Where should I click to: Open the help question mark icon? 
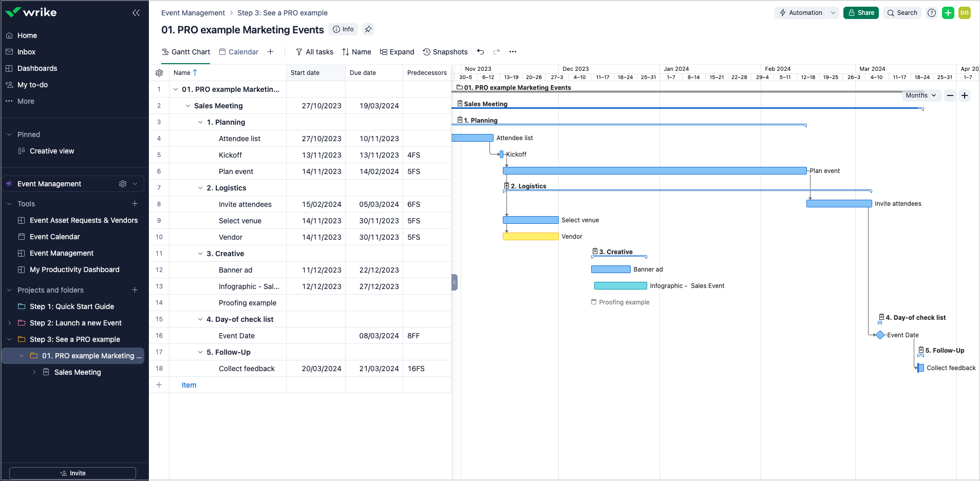931,12
